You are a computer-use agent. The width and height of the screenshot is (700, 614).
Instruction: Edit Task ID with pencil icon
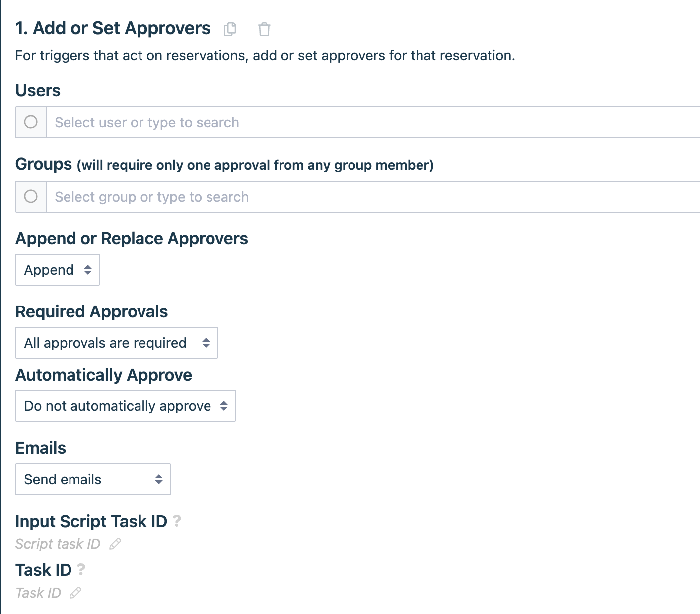(x=75, y=593)
